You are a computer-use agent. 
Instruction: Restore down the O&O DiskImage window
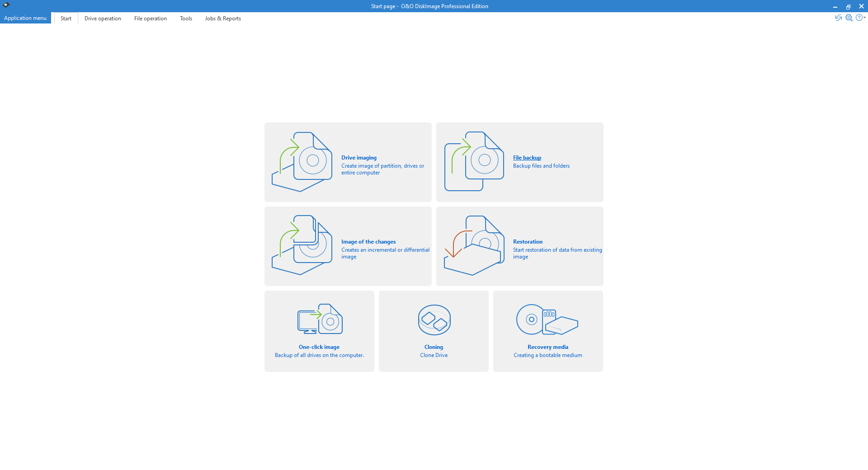(848, 6)
